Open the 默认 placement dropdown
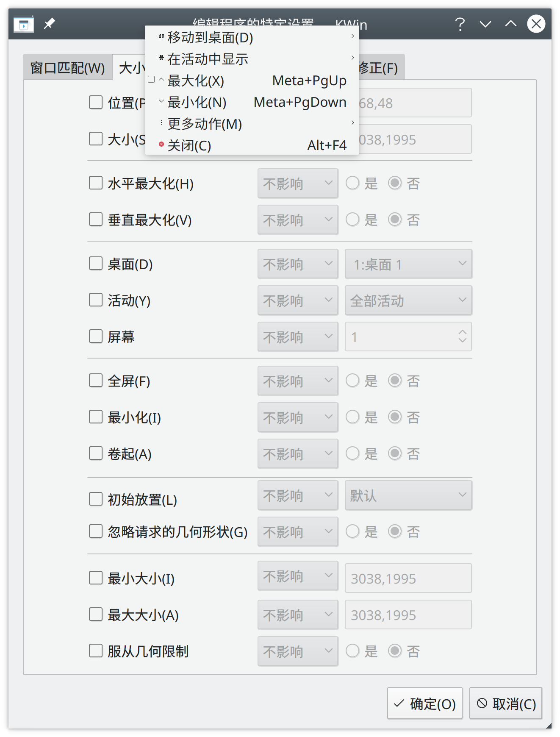Viewport: 560px width, 737px height. coord(408,495)
